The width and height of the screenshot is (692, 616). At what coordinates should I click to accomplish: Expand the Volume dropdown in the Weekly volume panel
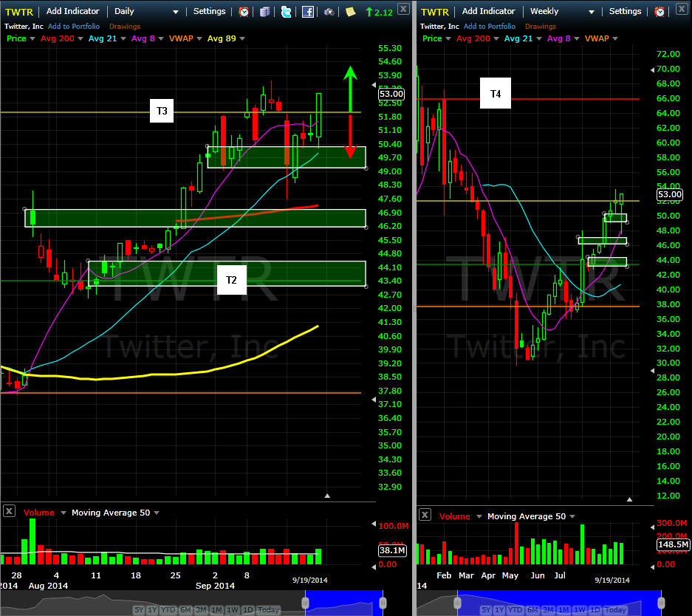click(x=479, y=516)
